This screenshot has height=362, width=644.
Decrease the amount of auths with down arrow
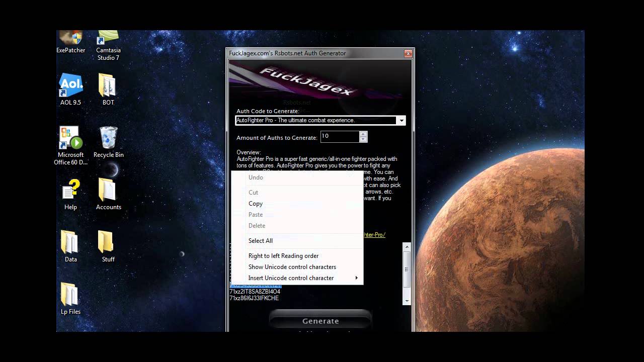[363, 139]
